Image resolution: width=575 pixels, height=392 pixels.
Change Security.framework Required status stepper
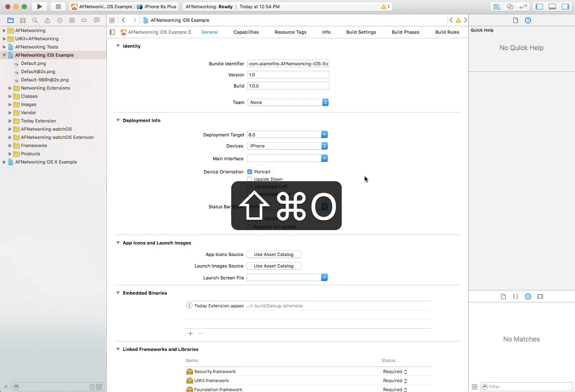click(405, 371)
